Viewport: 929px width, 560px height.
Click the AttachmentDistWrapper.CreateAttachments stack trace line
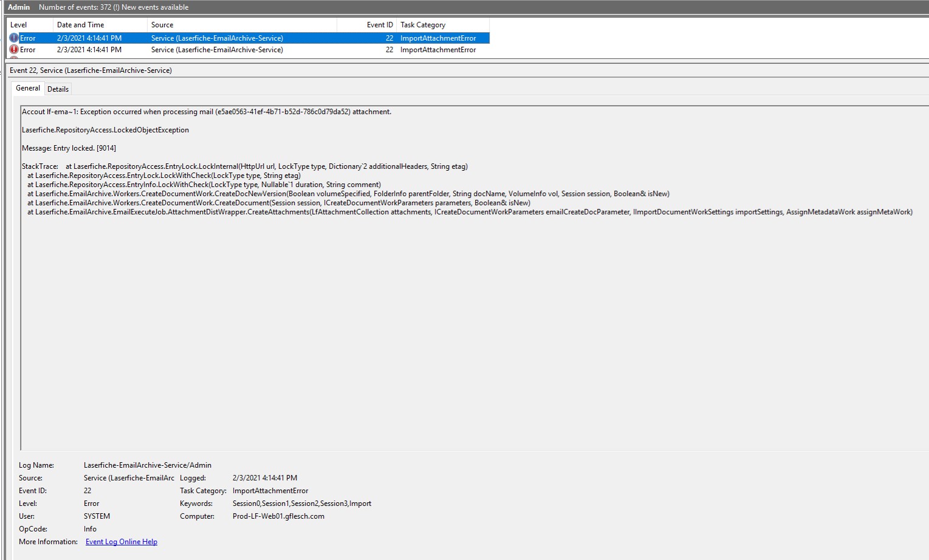point(470,212)
